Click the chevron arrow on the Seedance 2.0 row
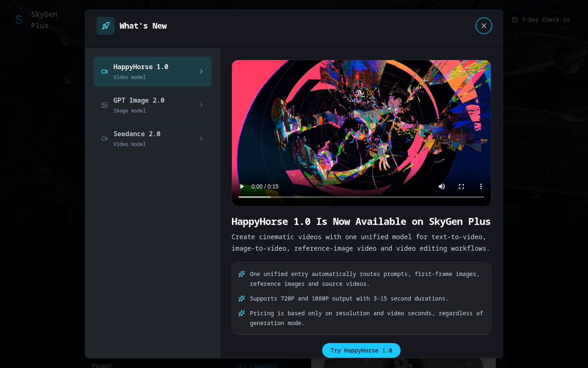This screenshot has height=368, width=588. pos(201,139)
